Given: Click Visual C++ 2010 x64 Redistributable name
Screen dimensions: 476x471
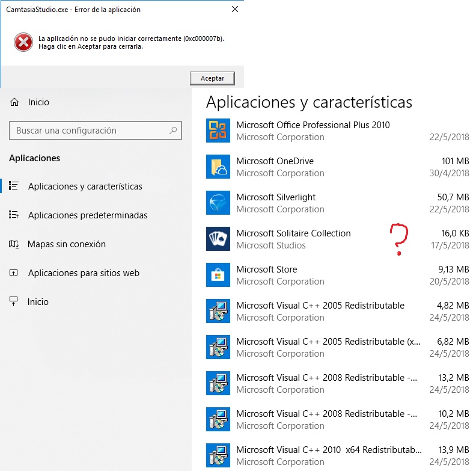Looking at the screenshot, I should coord(329,450).
